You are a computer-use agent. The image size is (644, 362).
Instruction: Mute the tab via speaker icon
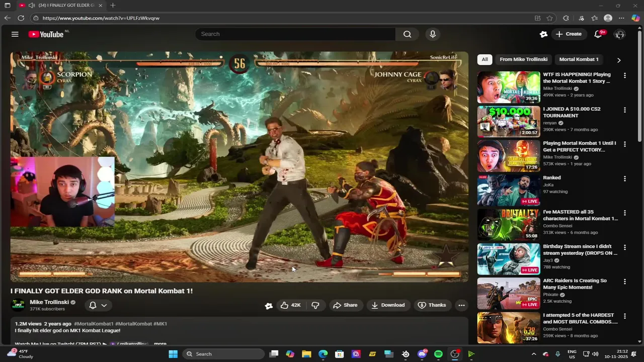[32, 5]
